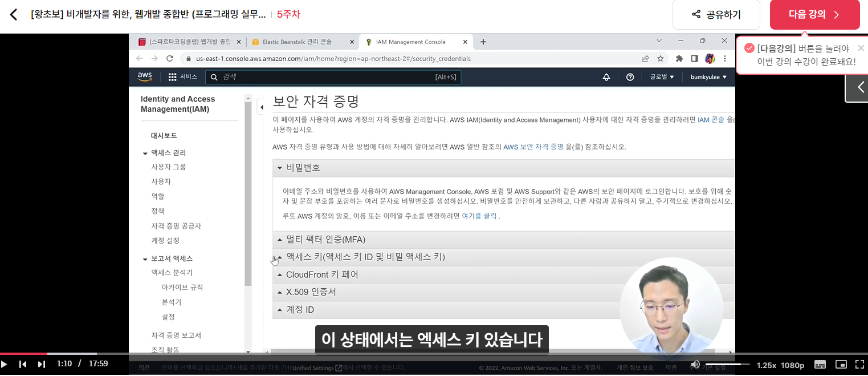
Task: Collapse the IAM sidebar with arrow handle
Action: point(260,107)
